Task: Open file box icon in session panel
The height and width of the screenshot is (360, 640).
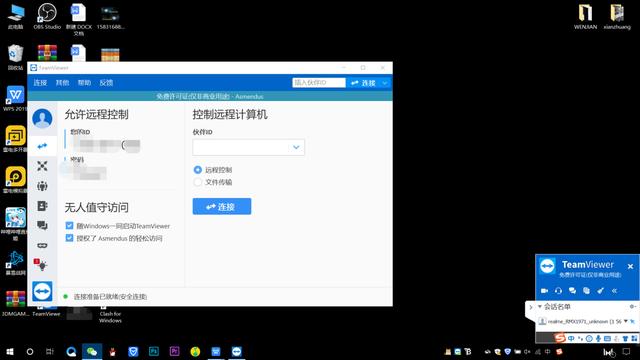Action: (586, 291)
